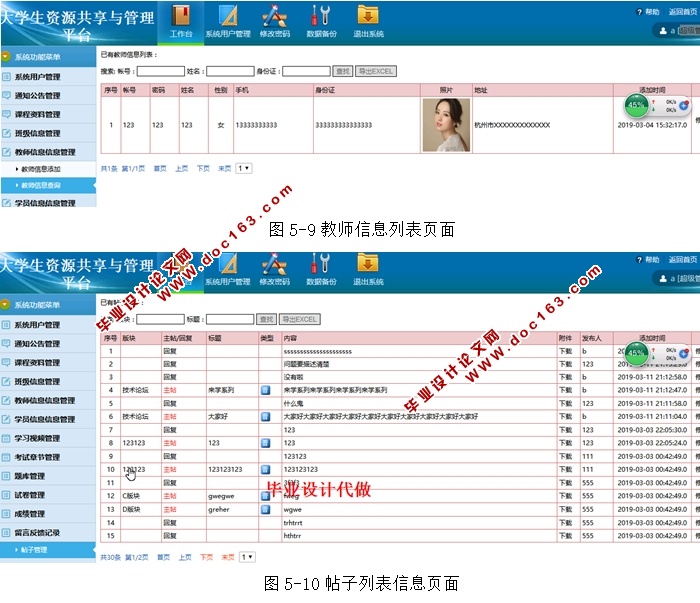Viewport: 700px width, 603px height.
Task: Click 系统功能菜单 header icon on teacher list page
Action: tap(6, 57)
